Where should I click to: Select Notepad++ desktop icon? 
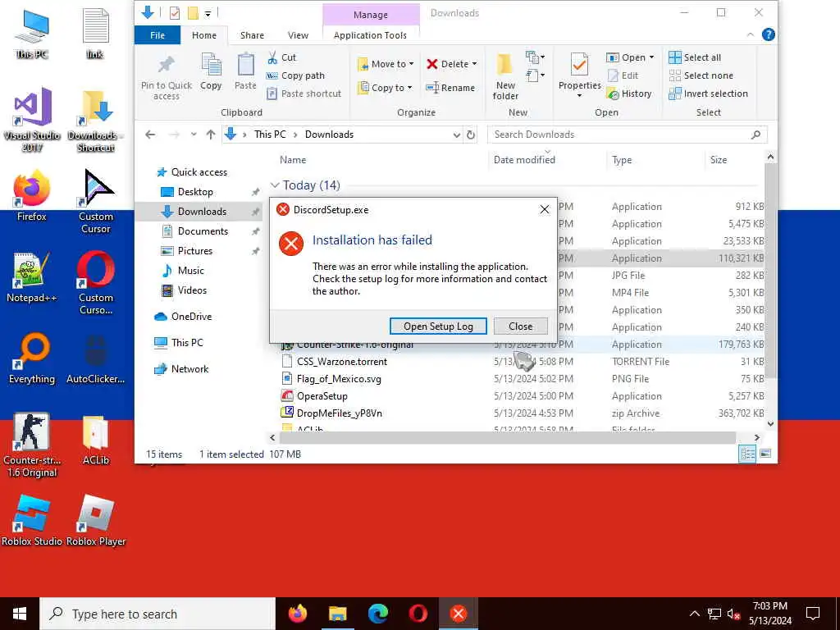(x=32, y=277)
